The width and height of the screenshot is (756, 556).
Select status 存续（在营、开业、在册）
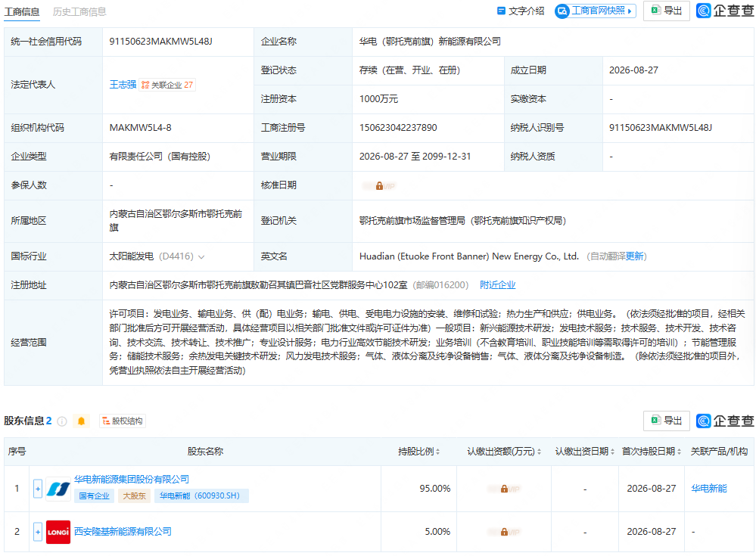point(410,70)
